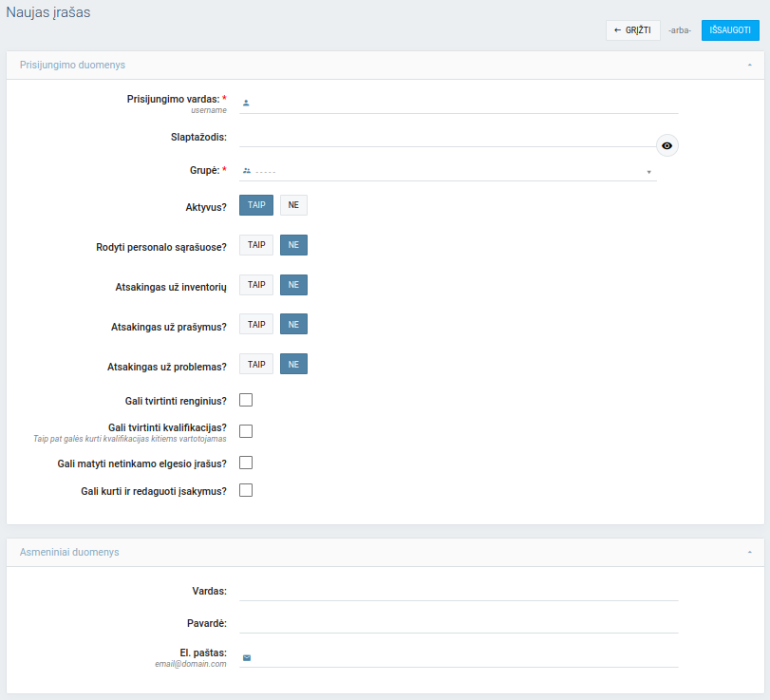Enable Gali tvirtinti renginius checkbox
Screen dimensions: 770x700
246,400
